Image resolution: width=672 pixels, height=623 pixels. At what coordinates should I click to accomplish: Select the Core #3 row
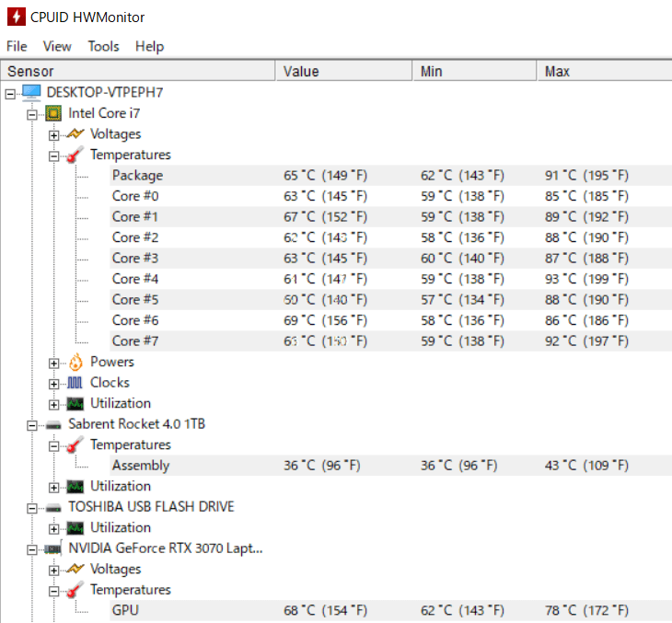point(391,258)
